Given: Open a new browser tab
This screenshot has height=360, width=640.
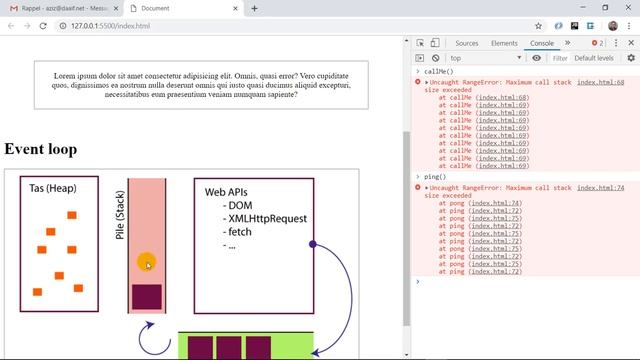Looking at the screenshot, I should click(254, 8).
